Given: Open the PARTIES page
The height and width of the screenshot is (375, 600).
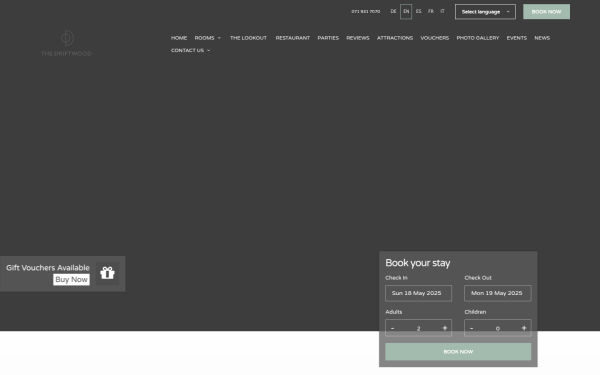Looking at the screenshot, I should pos(328,38).
